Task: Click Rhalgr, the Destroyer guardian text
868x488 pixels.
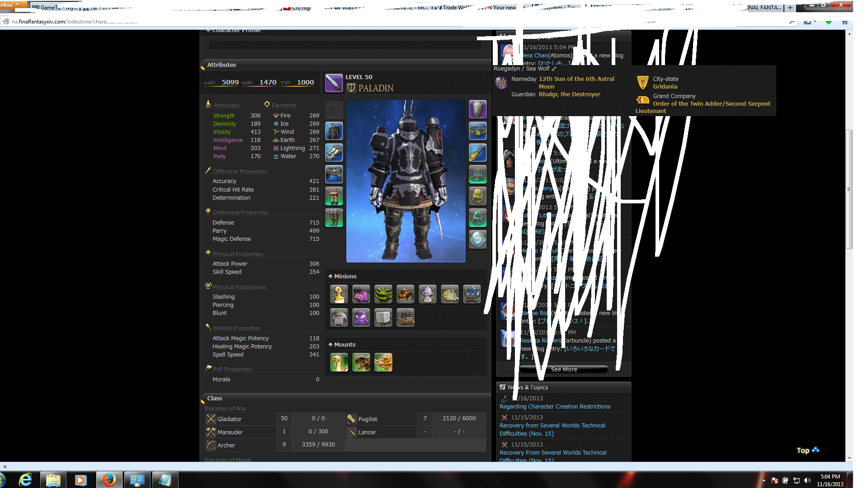Action: tap(569, 94)
